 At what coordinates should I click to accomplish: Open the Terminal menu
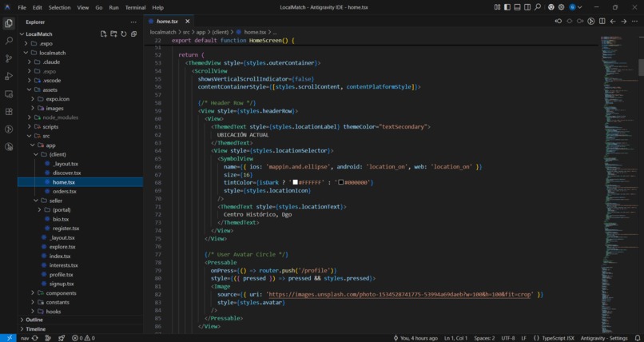tap(135, 7)
